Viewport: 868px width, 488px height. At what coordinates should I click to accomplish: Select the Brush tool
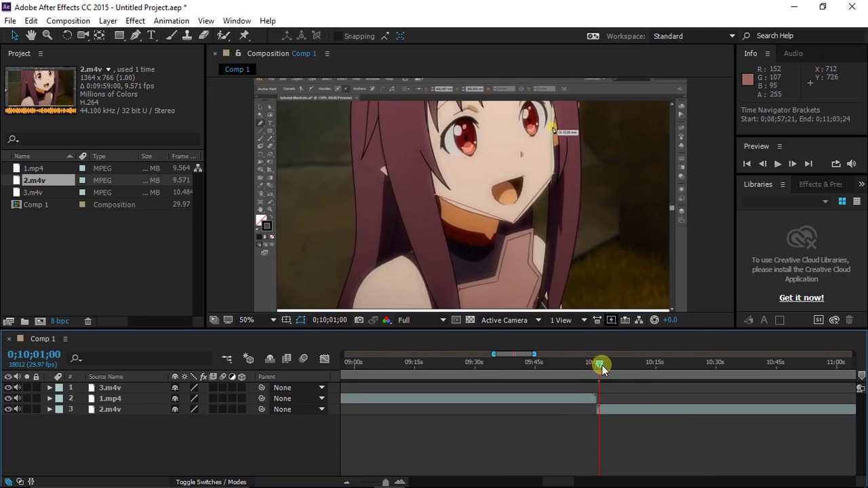point(172,36)
